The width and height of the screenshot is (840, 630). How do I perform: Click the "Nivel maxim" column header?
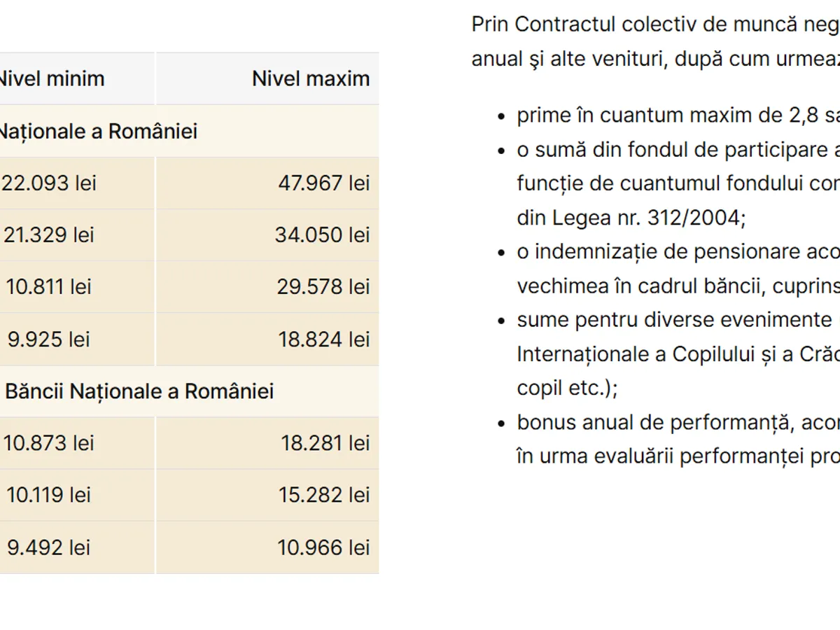(x=311, y=78)
